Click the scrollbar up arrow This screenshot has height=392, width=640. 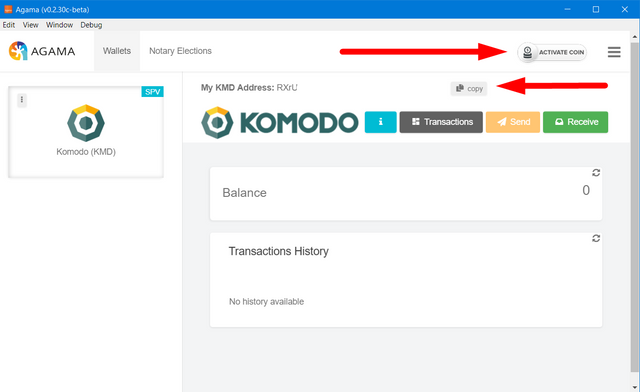[635, 36]
